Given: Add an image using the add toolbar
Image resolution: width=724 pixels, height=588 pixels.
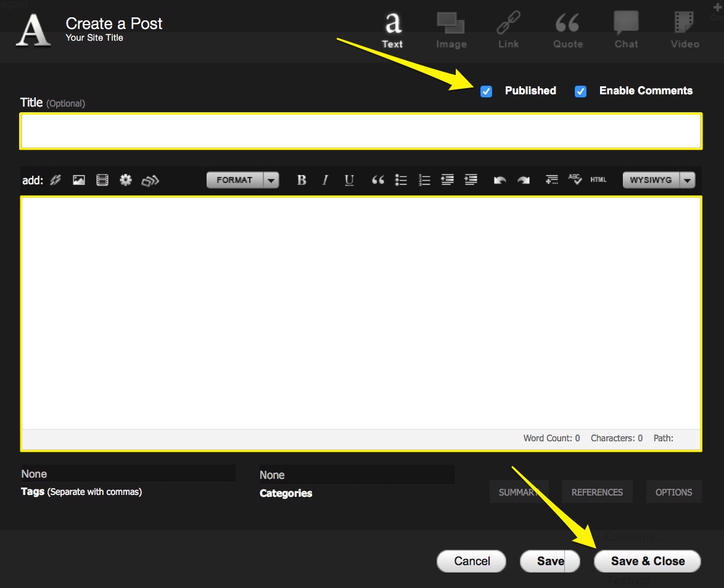Looking at the screenshot, I should [79, 180].
